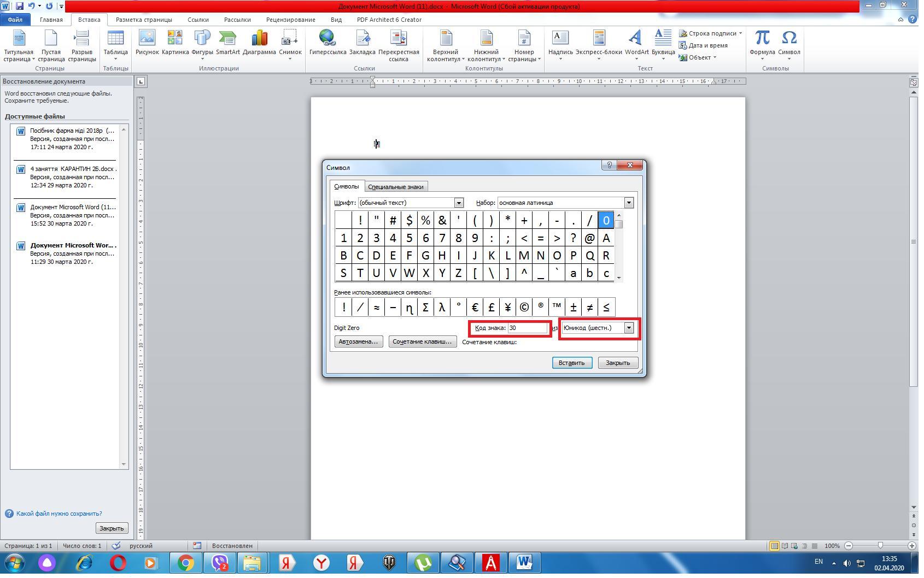924x578 pixels.
Task: Click the Закрыть button in Symbol dialog
Action: (618, 363)
